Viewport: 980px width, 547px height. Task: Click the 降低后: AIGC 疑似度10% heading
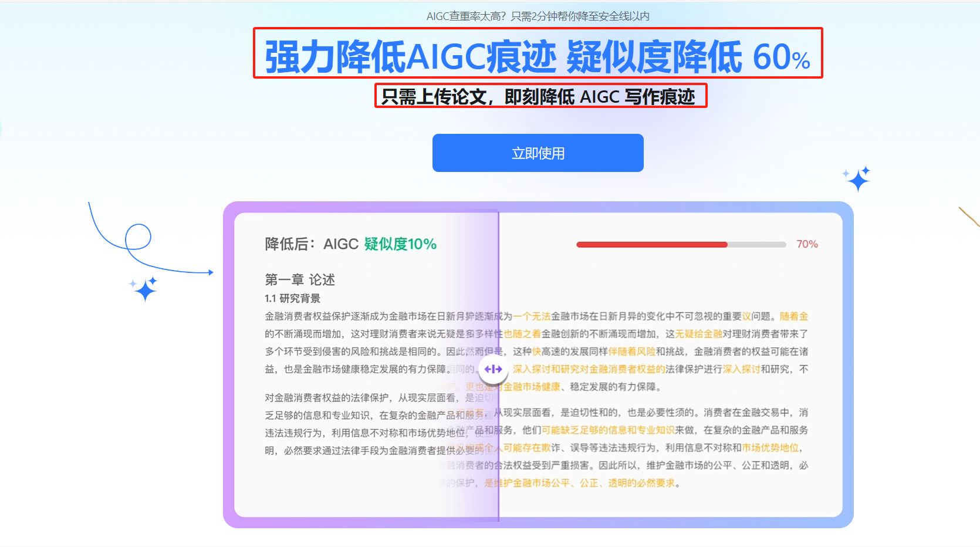pyautogui.click(x=350, y=244)
